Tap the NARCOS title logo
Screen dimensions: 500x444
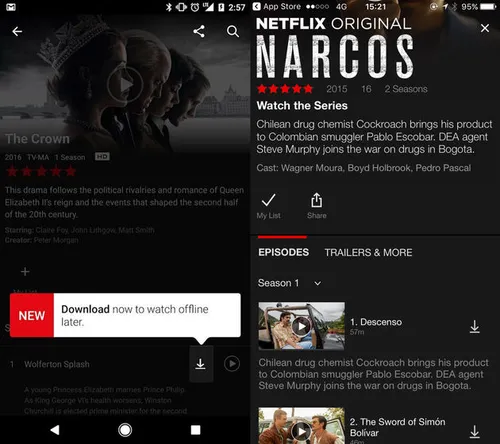pos(335,57)
